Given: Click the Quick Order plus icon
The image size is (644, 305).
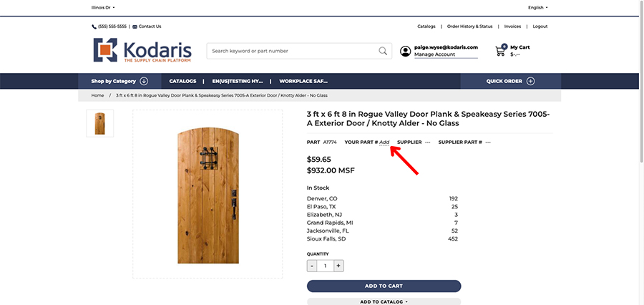Looking at the screenshot, I should point(531,81).
